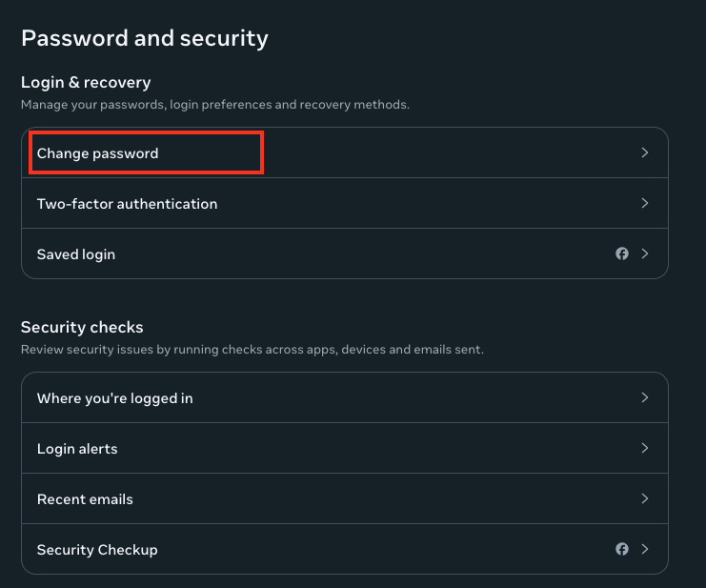Click the Facebook icon on Saved login row
Image resolution: width=706 pixels, height=588 pixels.
point(622,253)
